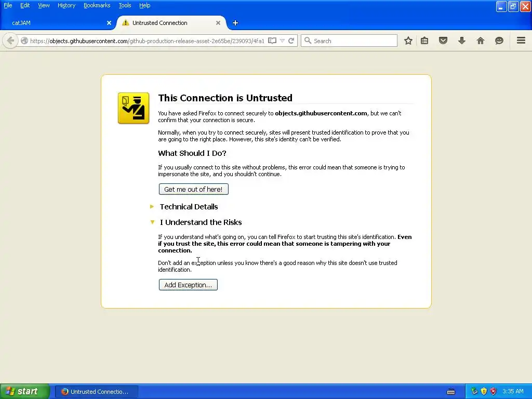Open the Windows start button

[x=25, y=391]
